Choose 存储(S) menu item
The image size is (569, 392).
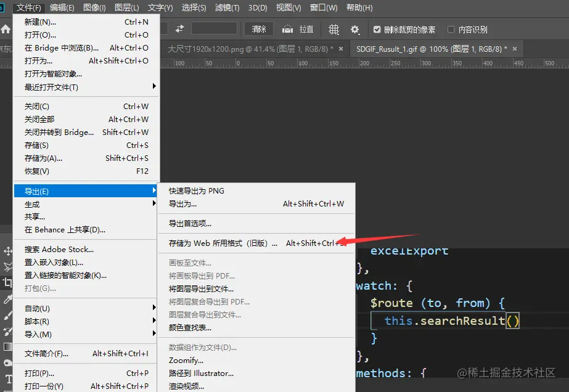[86, 145]
